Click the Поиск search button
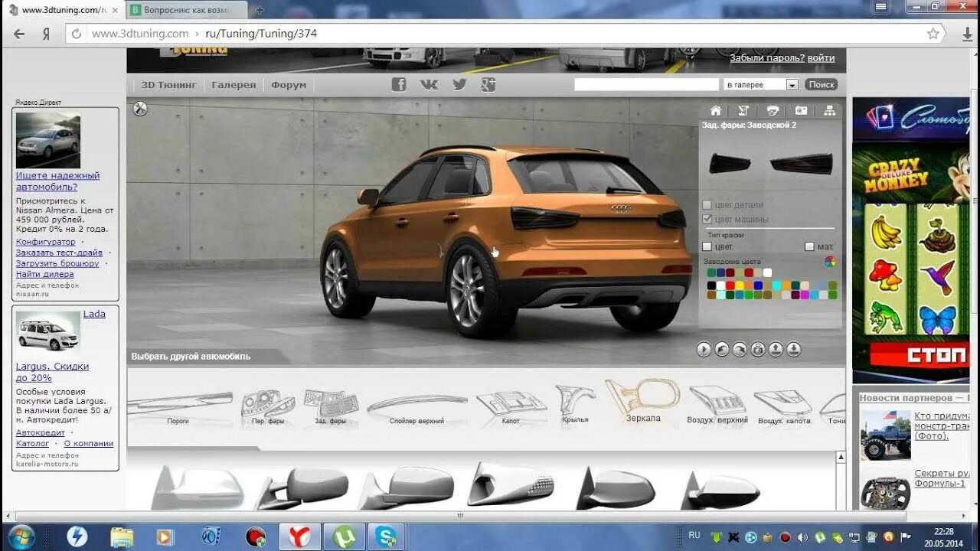The width and height of the screenshot is (980, 551). tap(821, 85)
